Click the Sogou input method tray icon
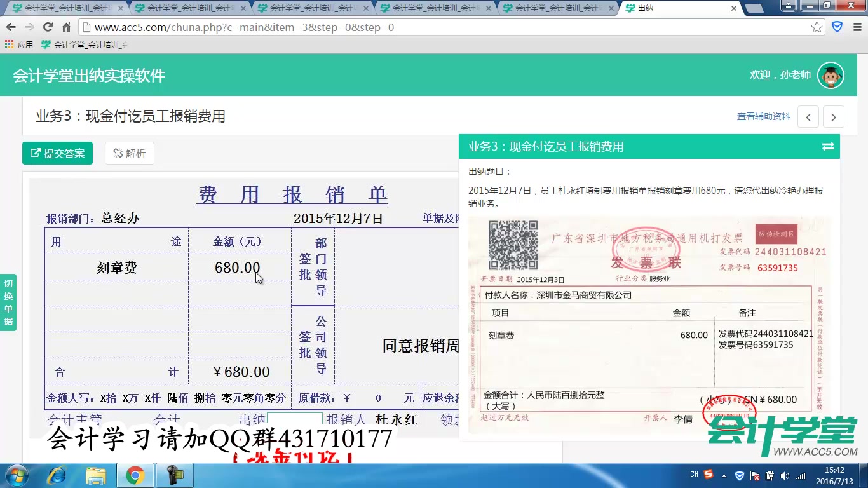Viewport: 868px width, 488px height. click(709, 475)
